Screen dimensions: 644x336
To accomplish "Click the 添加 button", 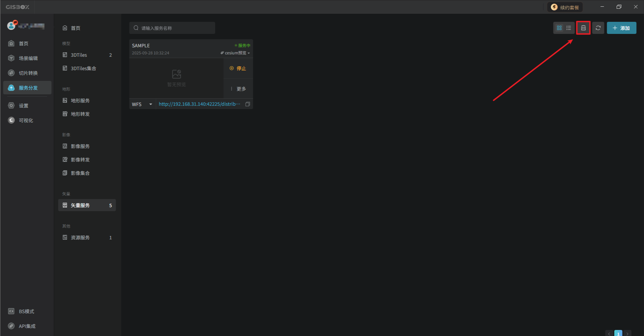I will coord(621,28).
